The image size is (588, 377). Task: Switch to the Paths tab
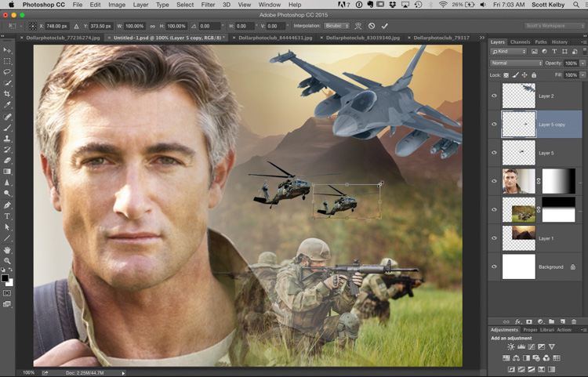(541, 42)
